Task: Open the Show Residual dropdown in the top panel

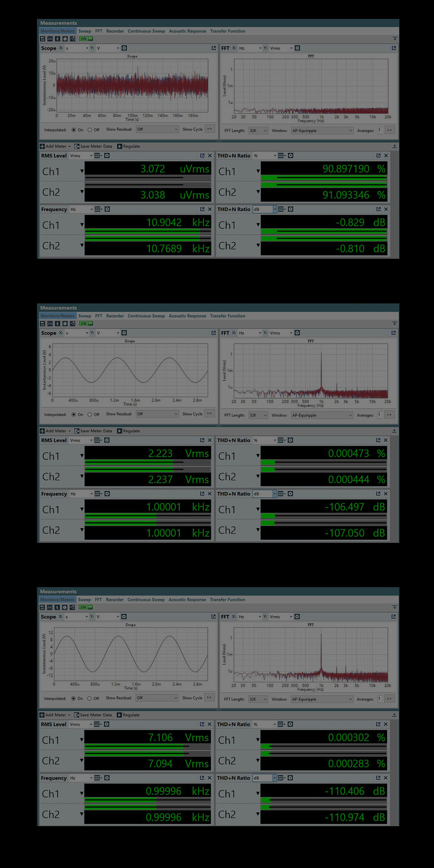Action: point(157,129)
